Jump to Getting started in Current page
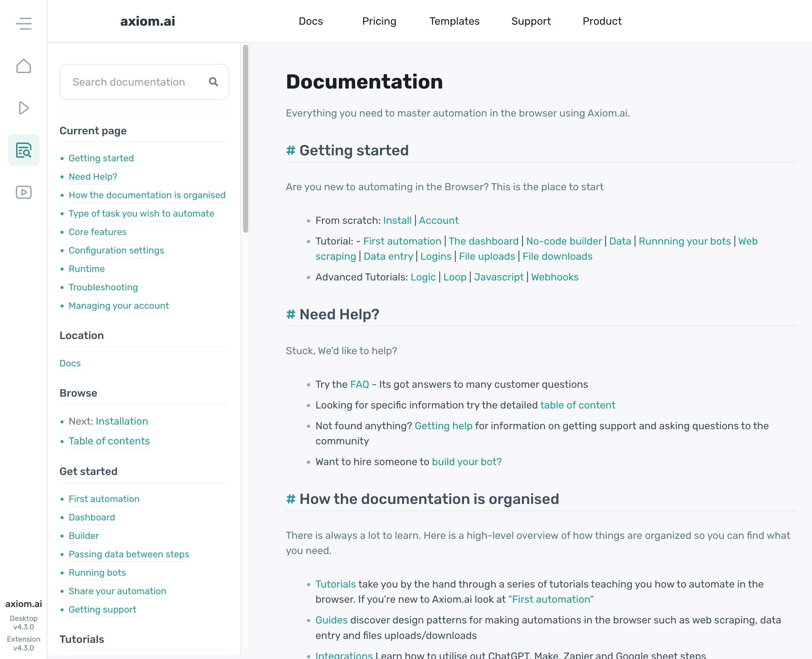The height and width of the screenshot is (659, 812). (101, 158)
